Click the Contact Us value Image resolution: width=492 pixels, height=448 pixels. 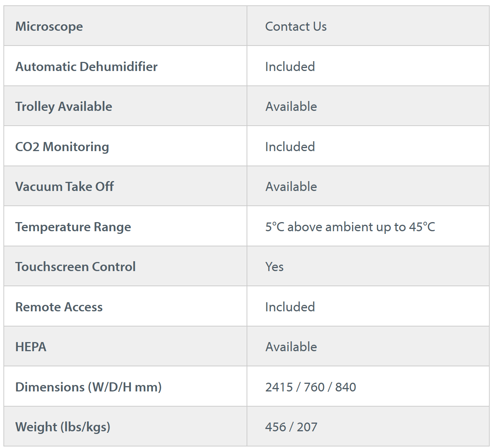(296, 27)
